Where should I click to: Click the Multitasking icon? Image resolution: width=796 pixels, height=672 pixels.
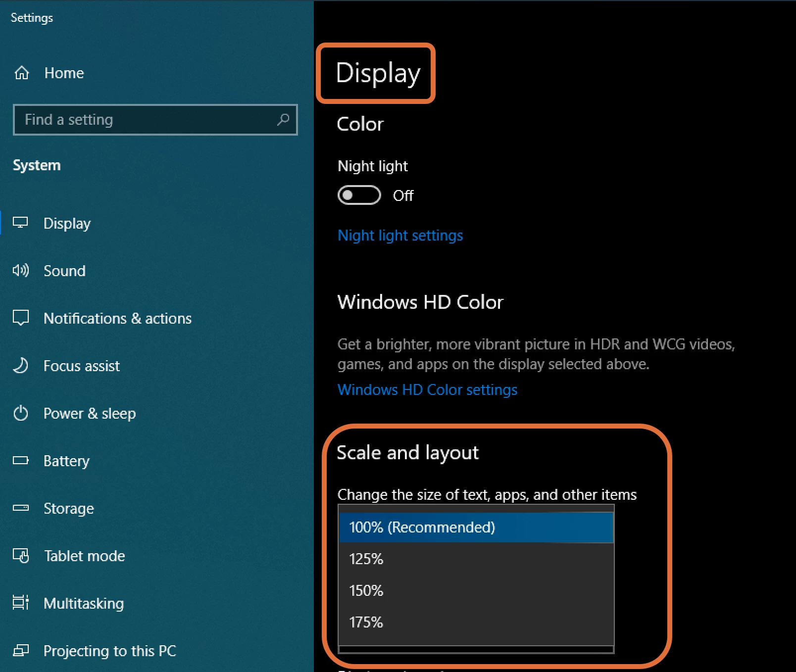[21, 603]
